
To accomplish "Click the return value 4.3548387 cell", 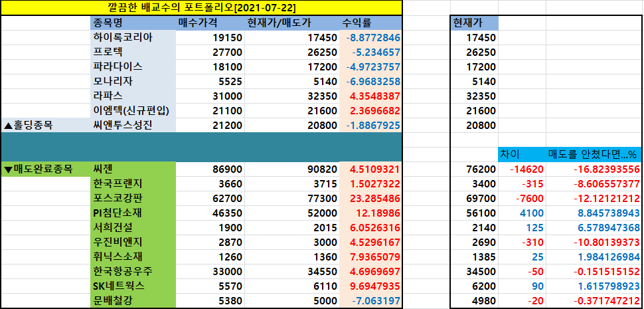I will pos(370,96).
